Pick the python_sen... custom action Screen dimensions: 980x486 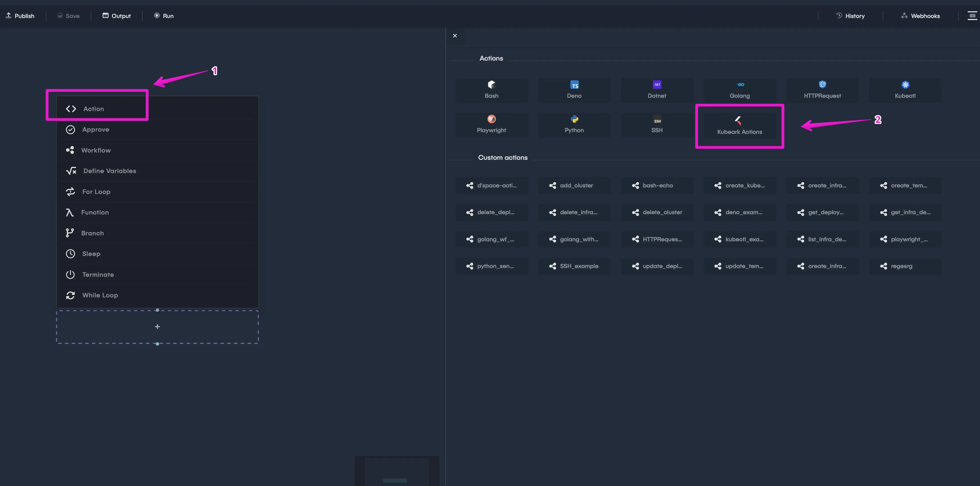point(491,266)
